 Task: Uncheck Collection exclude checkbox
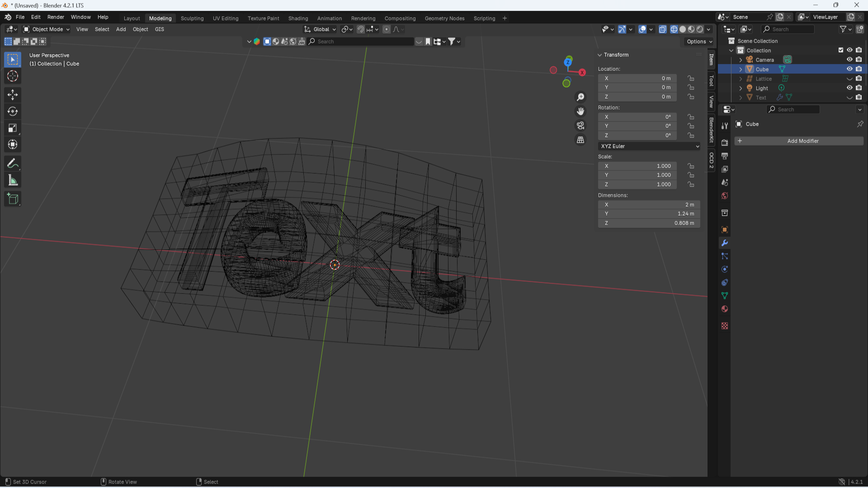[841, 50]
